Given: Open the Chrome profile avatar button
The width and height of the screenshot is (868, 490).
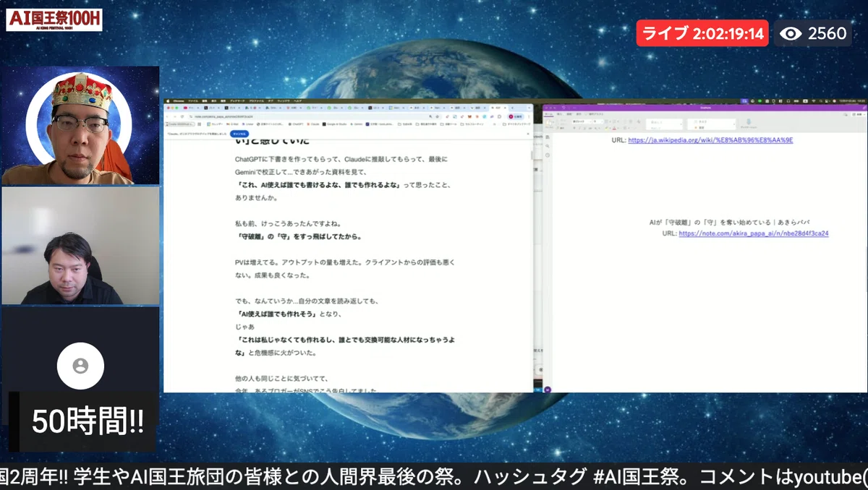Looking at the screenshot, I should pos(515,116).
